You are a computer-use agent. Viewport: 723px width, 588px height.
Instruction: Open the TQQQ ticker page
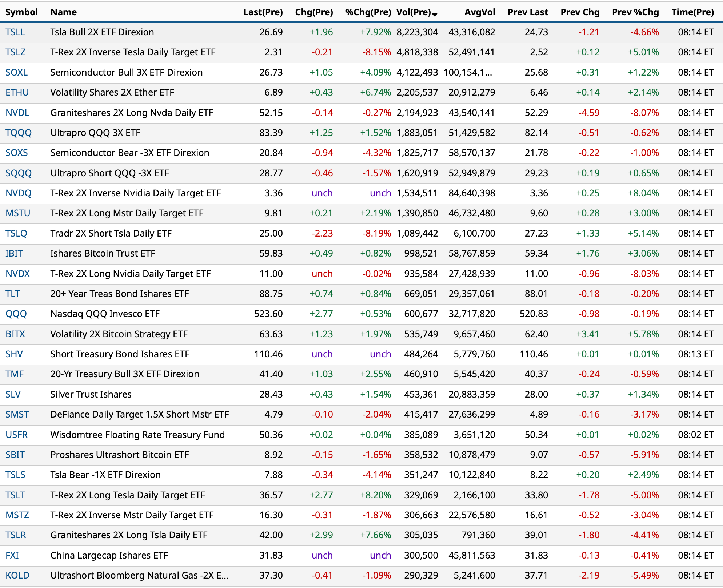point(18,133)
